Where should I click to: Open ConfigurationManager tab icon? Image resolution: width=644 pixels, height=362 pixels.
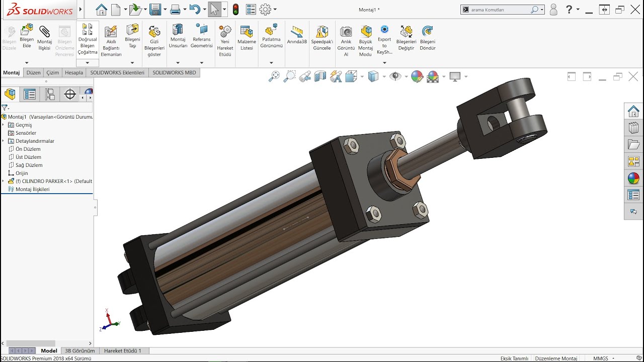pyautogui.click(x=50, y=94)
